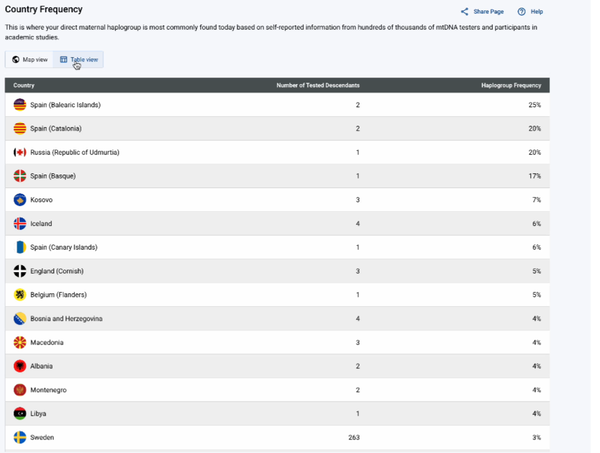The image size is (600, 453).
Task: Switch to Map view
Action: [29, 60]
